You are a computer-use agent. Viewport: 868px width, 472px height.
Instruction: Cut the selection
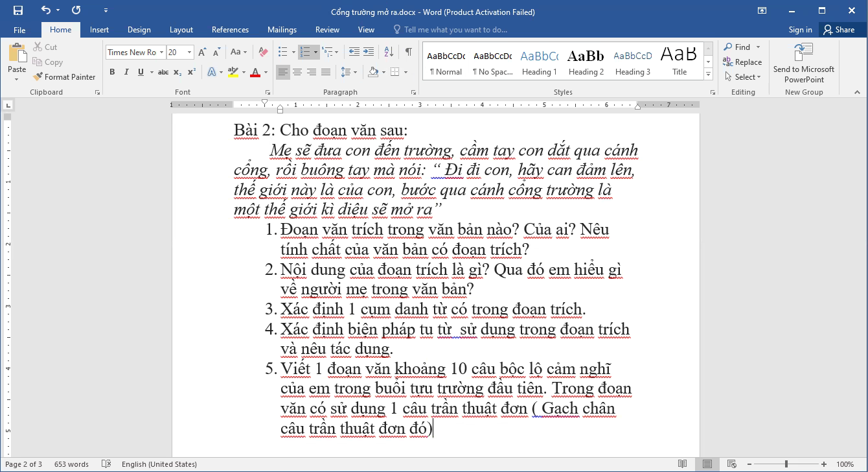45,47
